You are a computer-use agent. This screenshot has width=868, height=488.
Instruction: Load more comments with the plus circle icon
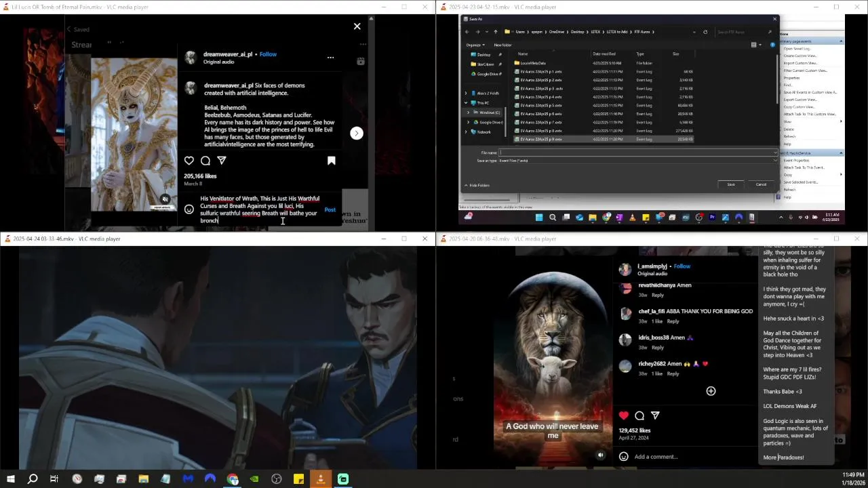tap(711, 391)
